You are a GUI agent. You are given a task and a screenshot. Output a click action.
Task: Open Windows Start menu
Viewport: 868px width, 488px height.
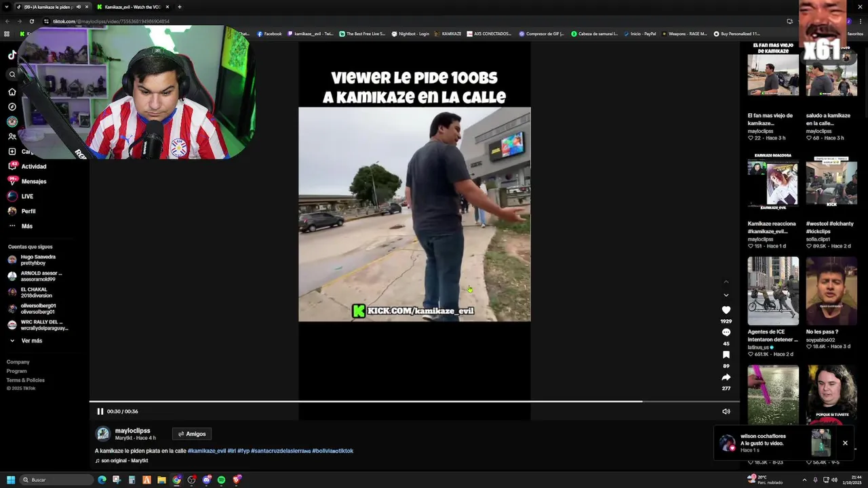point(11,480)
